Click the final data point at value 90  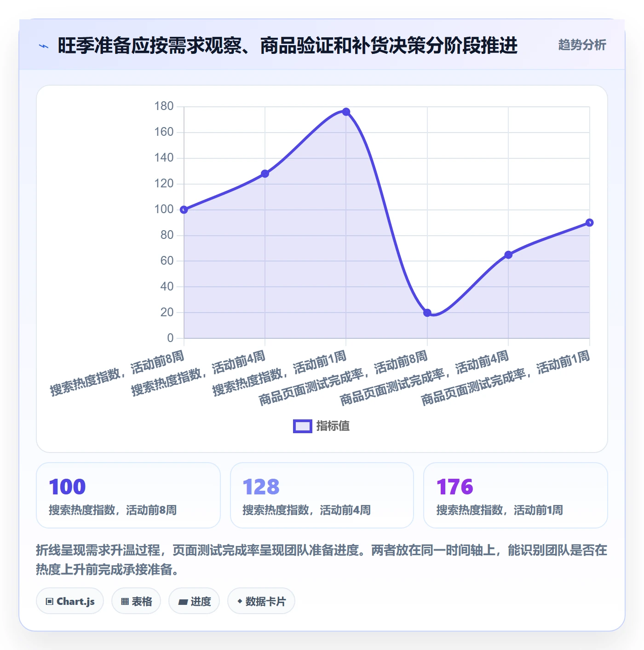coord(589,223)
